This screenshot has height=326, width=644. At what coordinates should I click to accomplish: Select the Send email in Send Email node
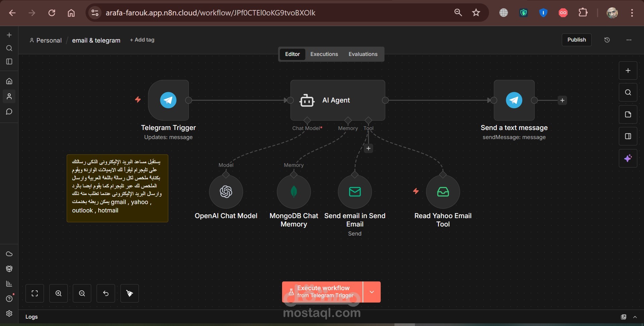(x=355, y=192)
